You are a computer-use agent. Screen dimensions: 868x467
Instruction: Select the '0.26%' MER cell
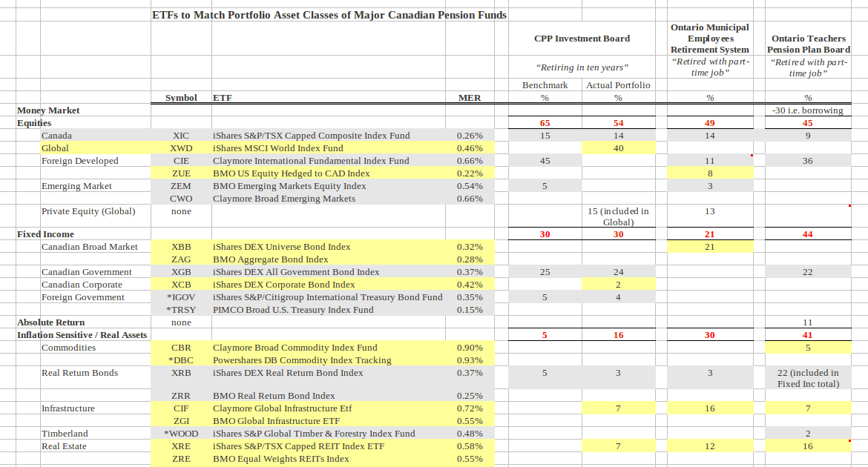[x=470, y=136]
